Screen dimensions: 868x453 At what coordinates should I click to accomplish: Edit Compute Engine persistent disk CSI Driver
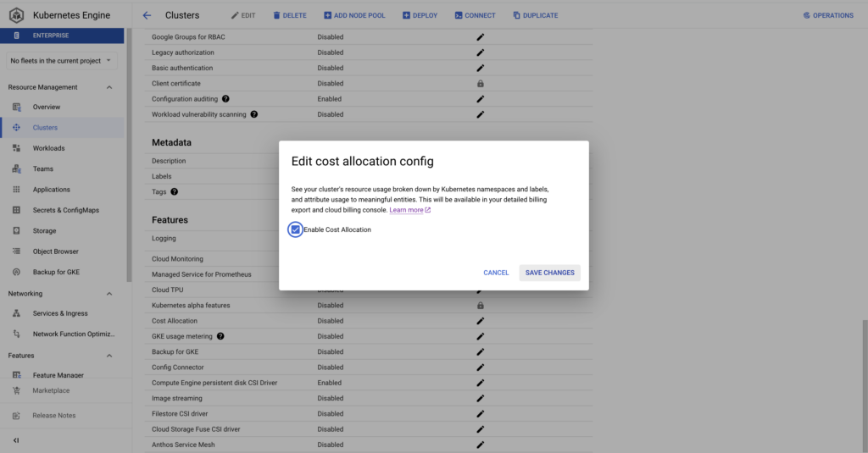[x=480, y=383]
